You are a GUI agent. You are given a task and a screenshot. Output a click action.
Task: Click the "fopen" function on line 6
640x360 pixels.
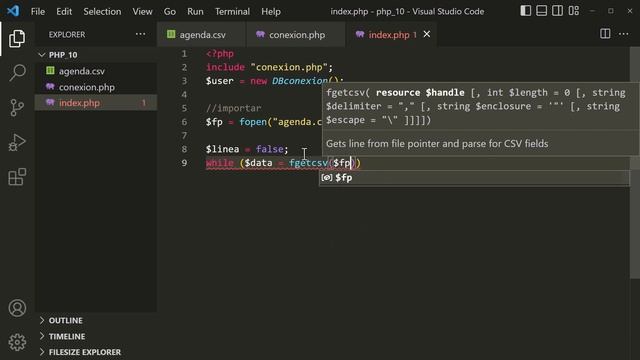click(253, 122)
